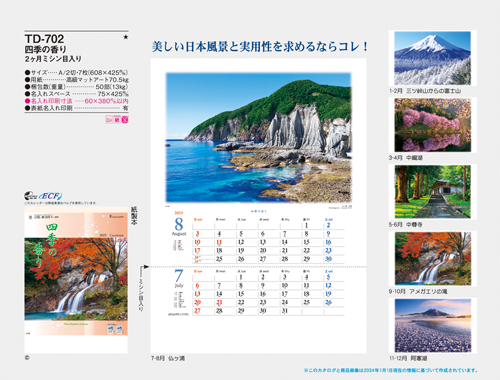The width and height of the screenshot is (500, 380).
Task: Click the vertical 紙製本 label
Action: pyautogui.click(x=134, y=216)
